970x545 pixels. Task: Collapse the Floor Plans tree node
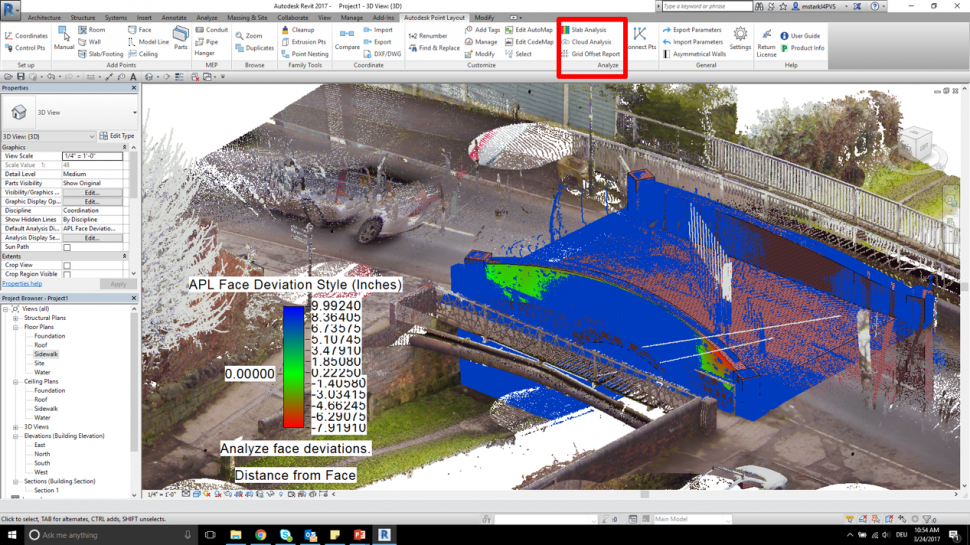(x=15, y=327)
